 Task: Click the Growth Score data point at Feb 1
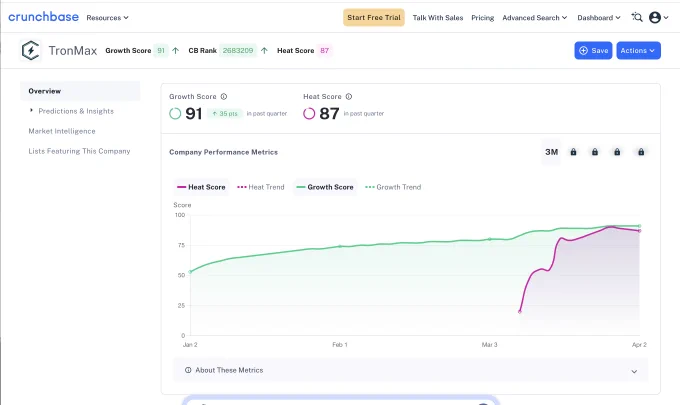pos(340,246)
